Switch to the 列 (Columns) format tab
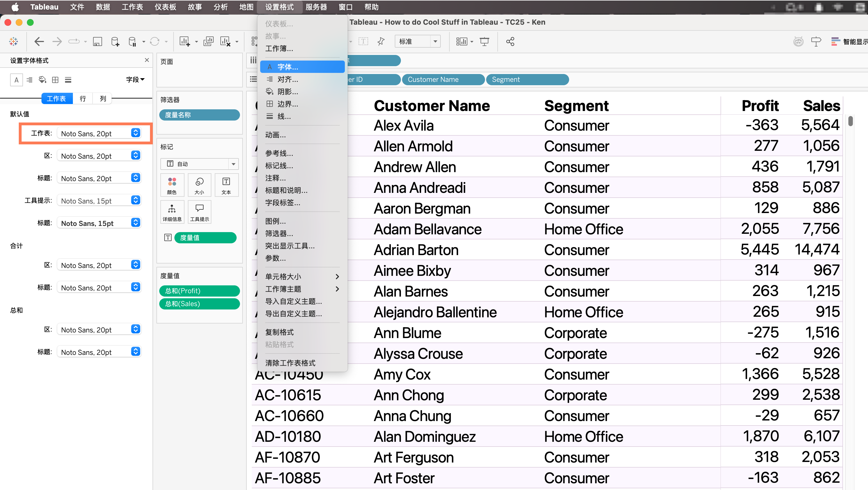Image resolution: width=868 pixels, height=490 pixels. pyautogui.click(x=103, y=98)
